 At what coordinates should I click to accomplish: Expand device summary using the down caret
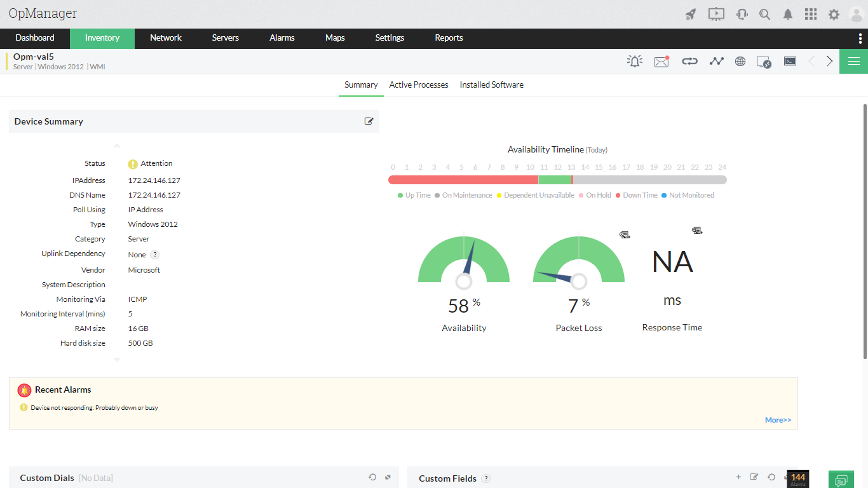(x=117, y=359)
